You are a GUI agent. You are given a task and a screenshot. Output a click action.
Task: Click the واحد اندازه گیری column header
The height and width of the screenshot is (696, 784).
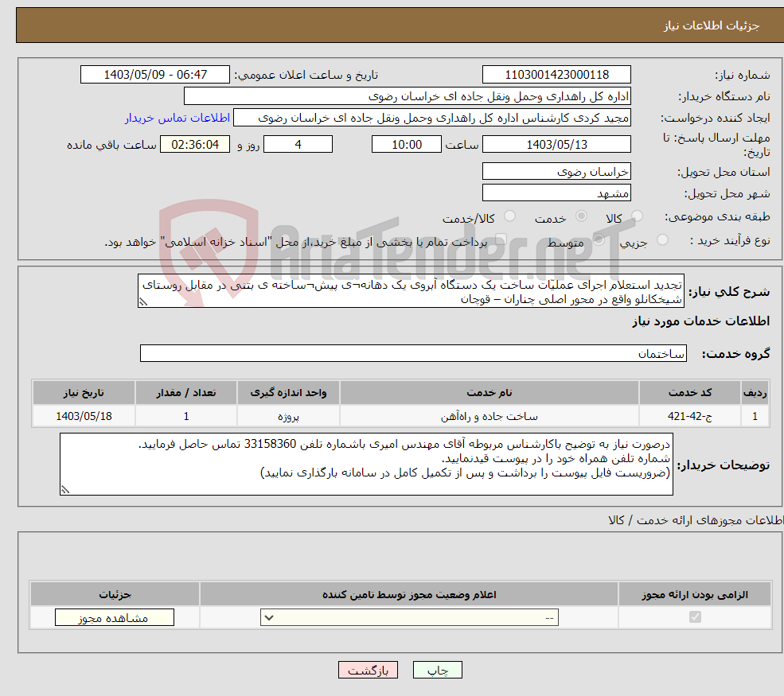(x=288, y=393)
